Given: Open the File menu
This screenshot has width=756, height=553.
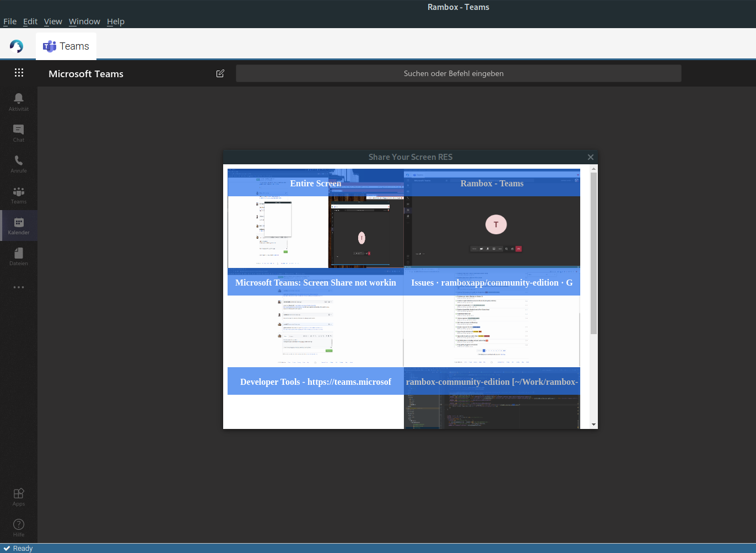Looking at the screenshot, I should [10, 22].
